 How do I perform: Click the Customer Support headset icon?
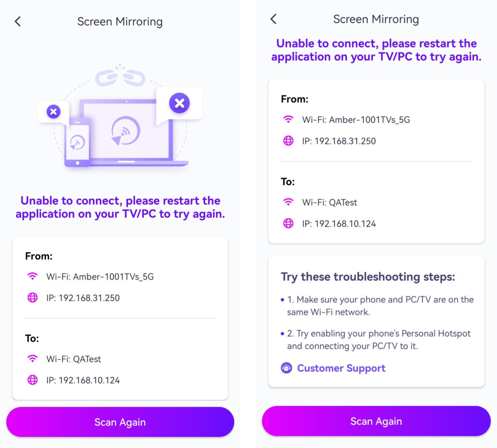[287, 368]
